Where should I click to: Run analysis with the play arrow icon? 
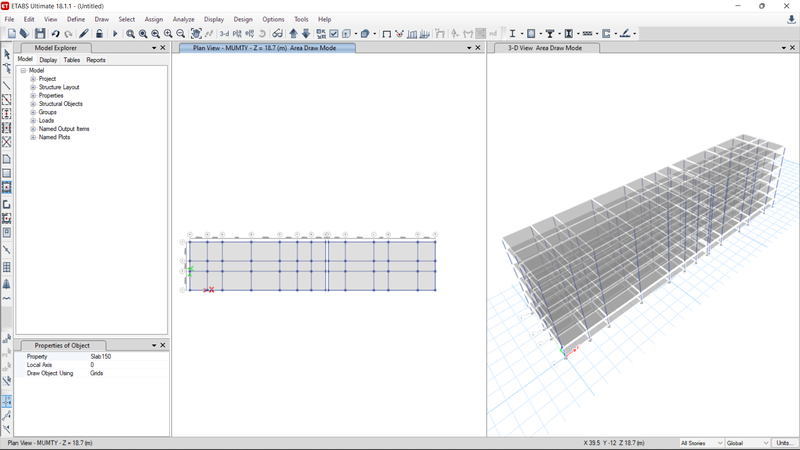(x=115, y=34)
